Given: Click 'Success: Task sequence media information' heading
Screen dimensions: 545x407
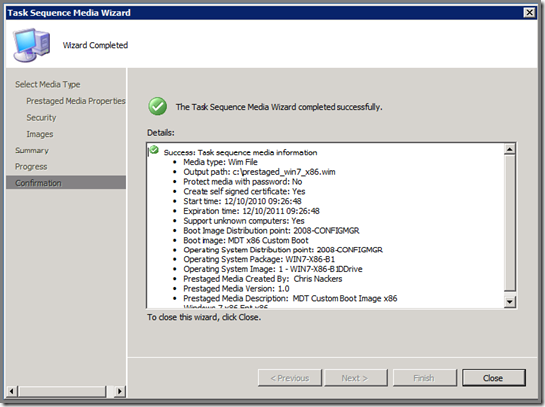Looking at the screenshot, I should click(241, 152).
